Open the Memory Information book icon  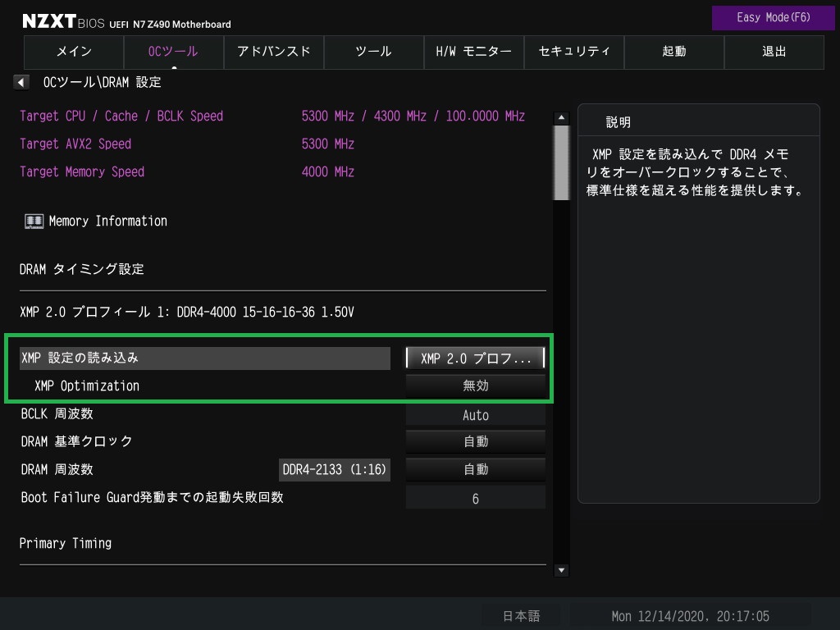tap(34, 221)
